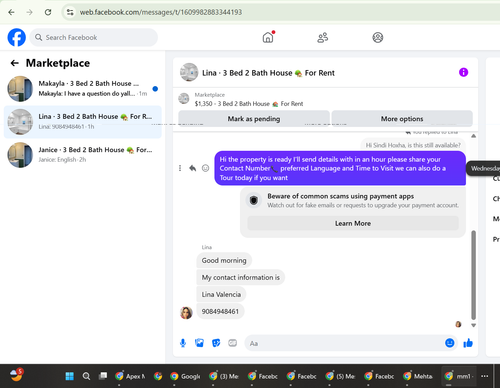The image size is (500, 388).
Task: React to the purple message with emoji icon
Action: 205,168
